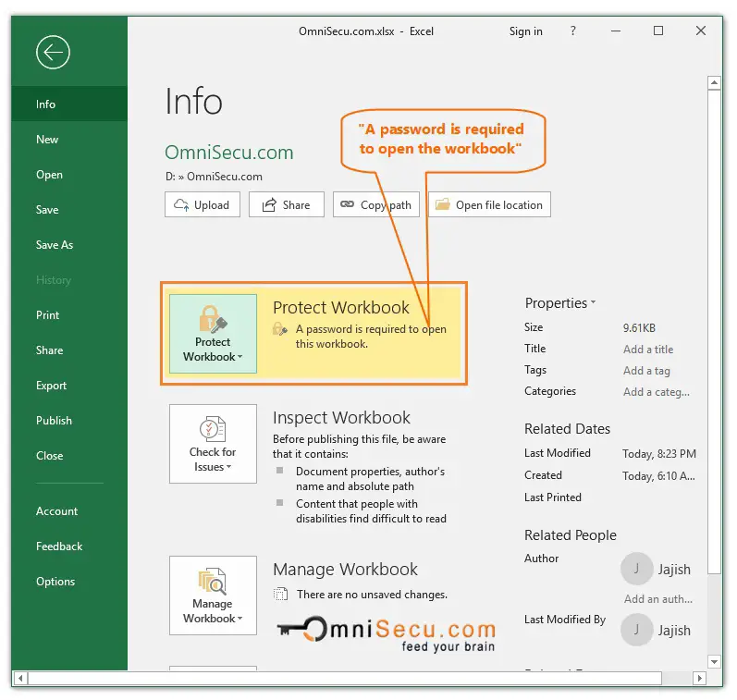Click the Last Printed label

tap(553, 497)
